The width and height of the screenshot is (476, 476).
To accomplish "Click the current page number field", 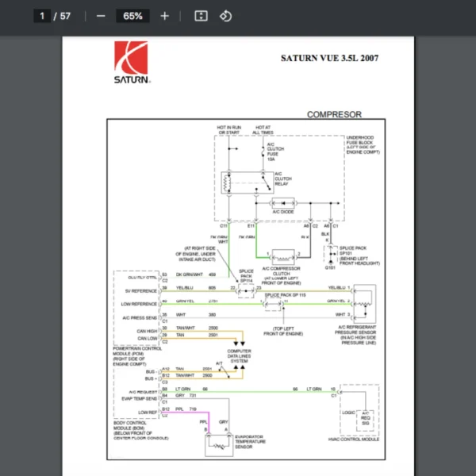I will [43, 16].
